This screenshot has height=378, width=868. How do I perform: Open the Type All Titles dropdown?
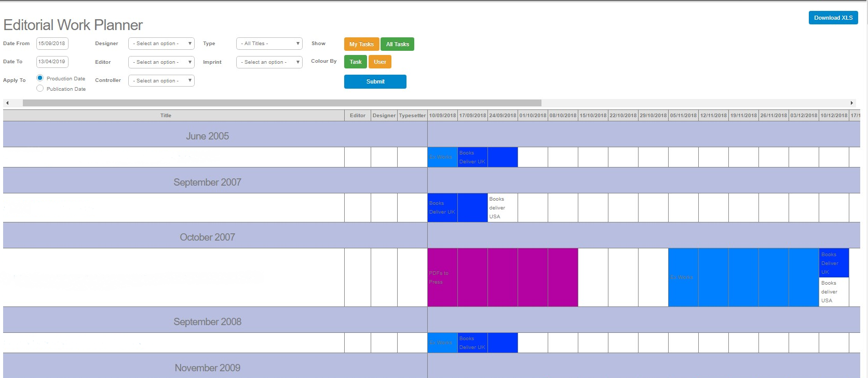point(269,44)
